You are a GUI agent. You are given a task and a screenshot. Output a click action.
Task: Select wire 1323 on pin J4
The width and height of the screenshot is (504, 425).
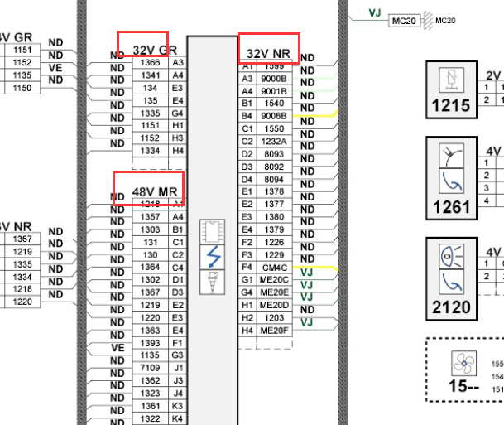coord(151,394)
